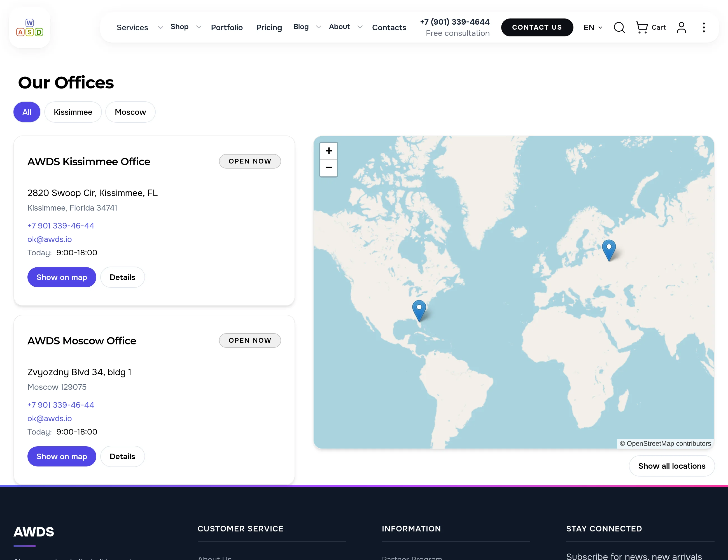Open the shopping Cart icon
728x560 pixels.
point(641,27)
